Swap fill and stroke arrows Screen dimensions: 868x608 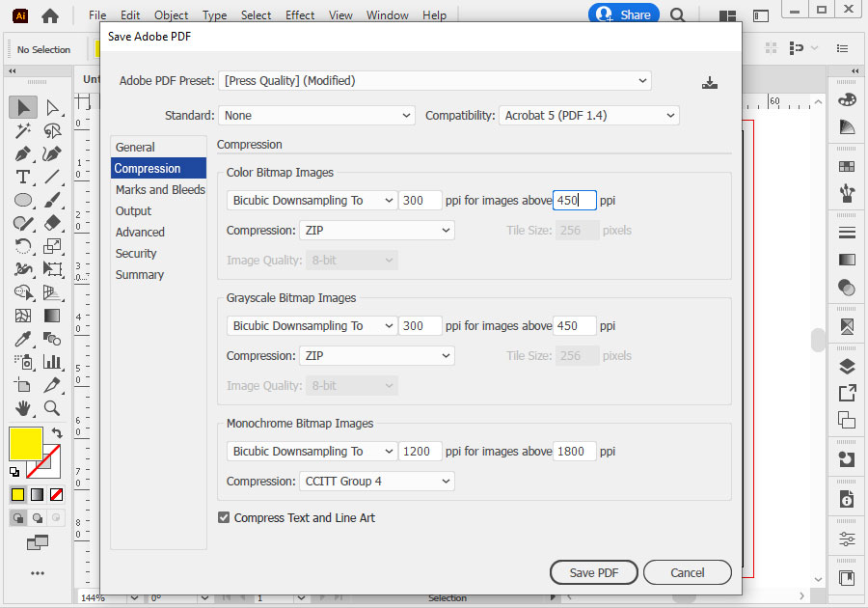coord(57,432)
